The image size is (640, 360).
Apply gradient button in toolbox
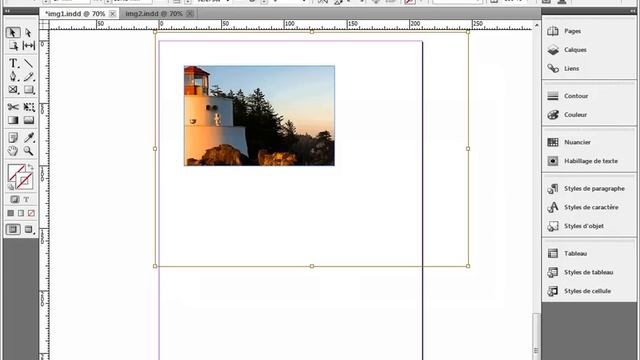[21, 213]
